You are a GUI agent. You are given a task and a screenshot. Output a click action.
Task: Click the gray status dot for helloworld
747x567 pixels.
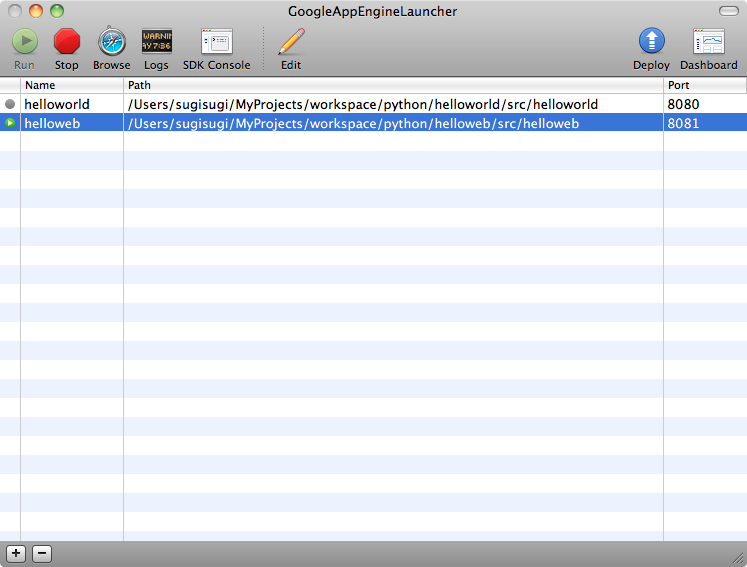(10, 104)
